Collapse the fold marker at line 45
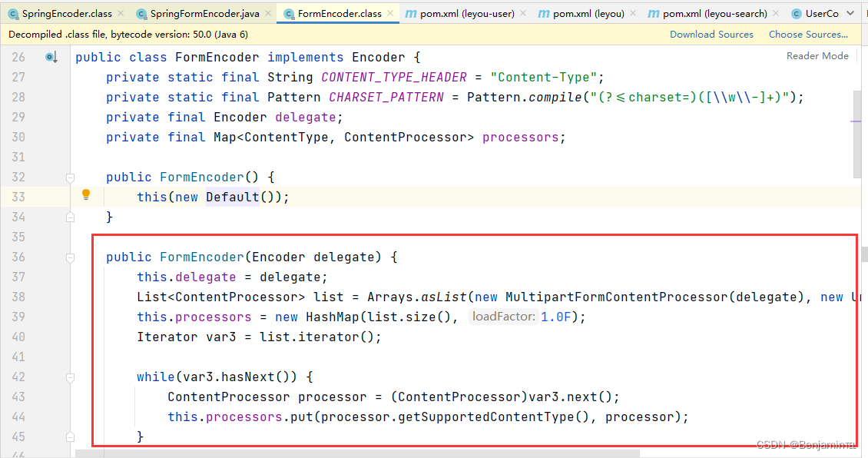The width and height of the screenshot is (868, 458). coord(70,436)
